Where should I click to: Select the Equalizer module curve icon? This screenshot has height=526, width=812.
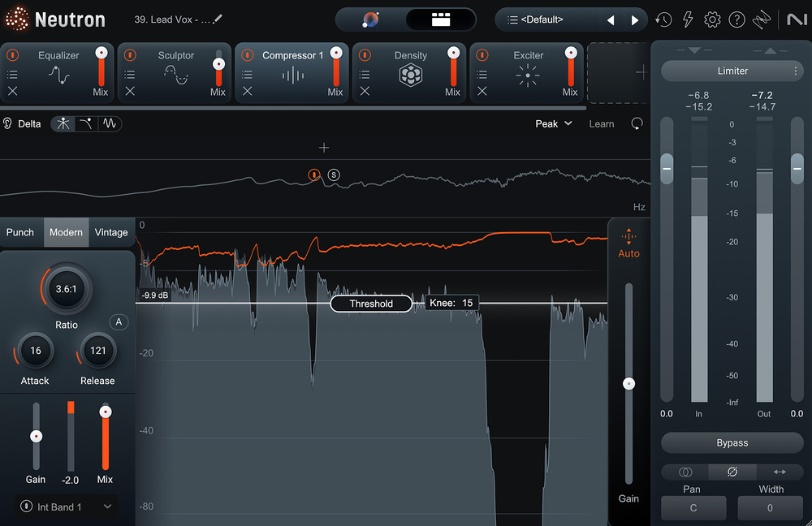(x=59, y=75)
